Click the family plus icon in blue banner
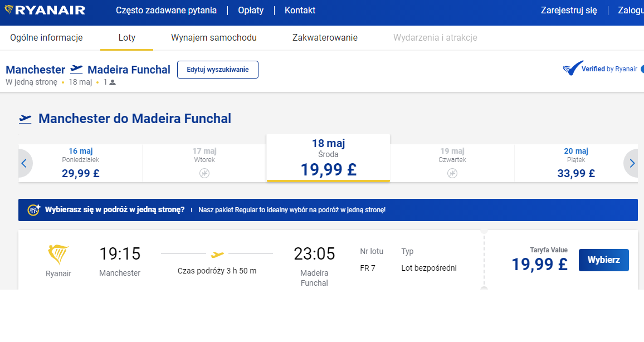The height and width of the screenshot is (342, 644). tap(33, 210)
